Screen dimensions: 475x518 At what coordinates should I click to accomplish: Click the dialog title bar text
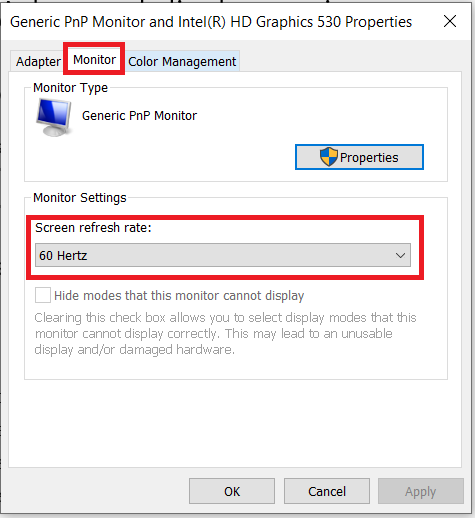tap(211, 22)
